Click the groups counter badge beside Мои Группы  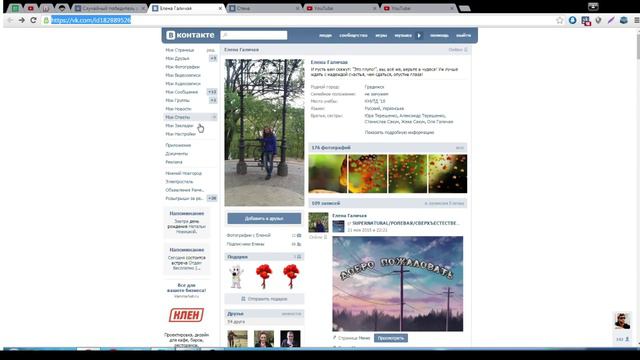[x=213, y=100]
